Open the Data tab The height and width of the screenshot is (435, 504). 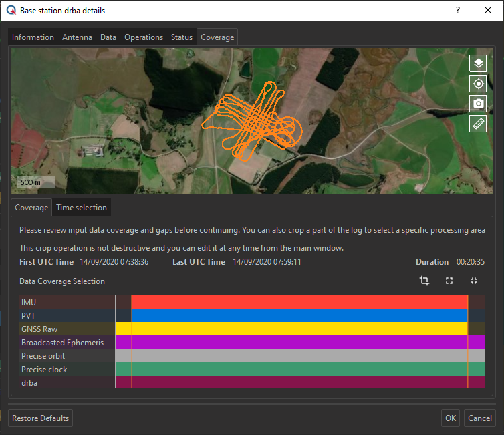[108, 37]
